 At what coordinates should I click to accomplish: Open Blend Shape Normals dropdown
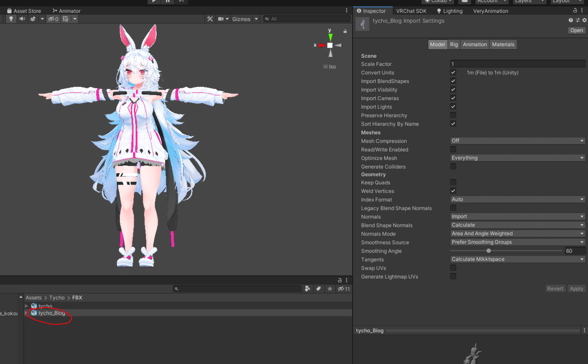click(x=517, y=225)
